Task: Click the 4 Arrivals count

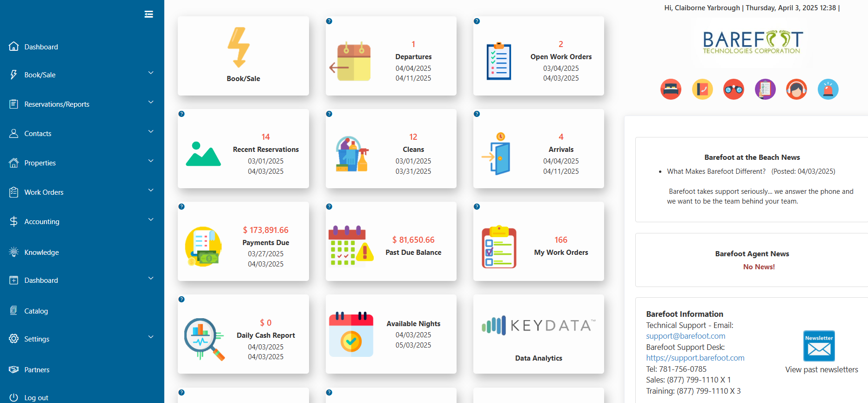Action: pyautogui.click(x=561, y=137)
